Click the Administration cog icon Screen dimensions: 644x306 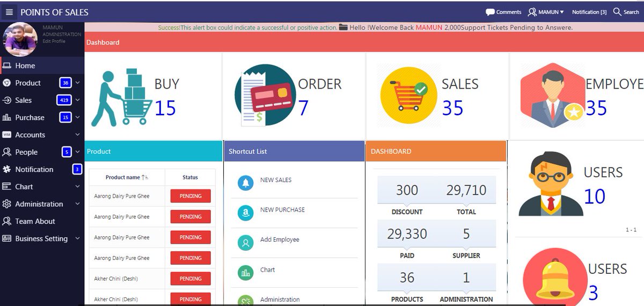[x=7, y=204]
